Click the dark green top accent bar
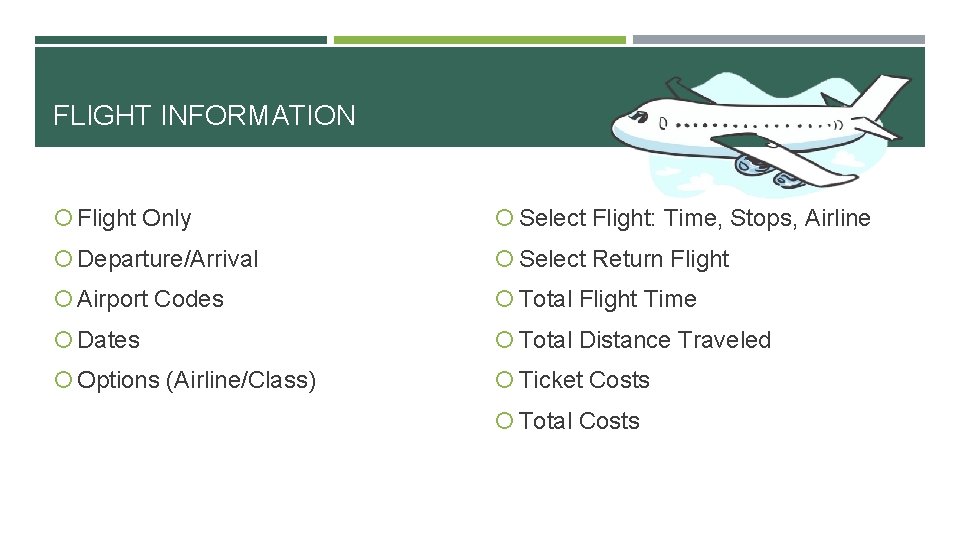960x540 pixels. click(181, 40)
